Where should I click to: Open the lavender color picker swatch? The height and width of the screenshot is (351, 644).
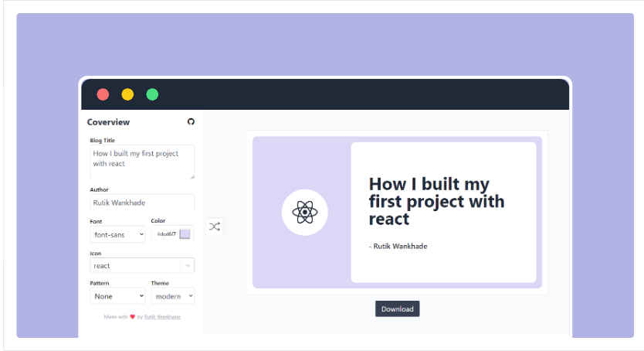[x=185, y=233]
